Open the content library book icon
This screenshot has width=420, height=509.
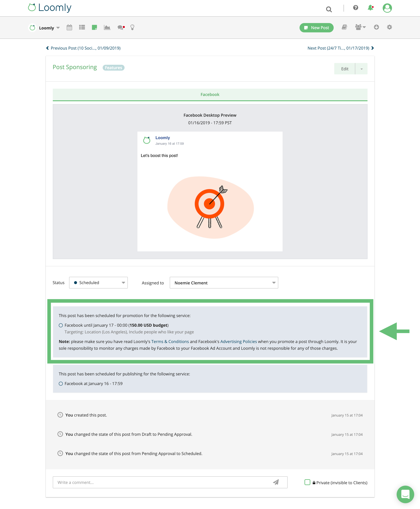pos(344,27)
